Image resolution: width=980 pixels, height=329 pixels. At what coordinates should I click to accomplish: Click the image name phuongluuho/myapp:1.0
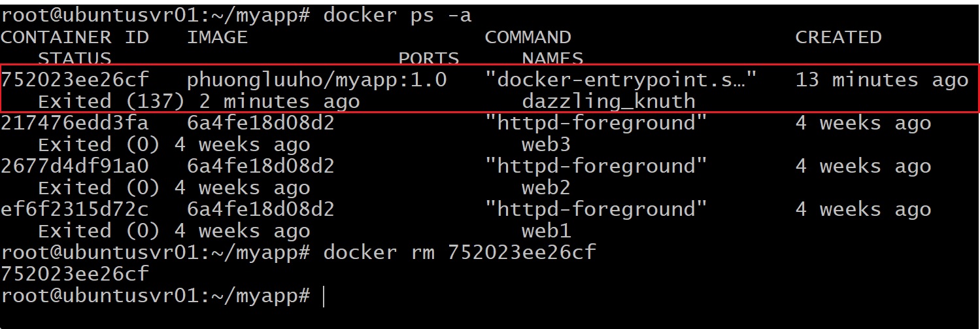pyautogui.click(x=316, y=80)
